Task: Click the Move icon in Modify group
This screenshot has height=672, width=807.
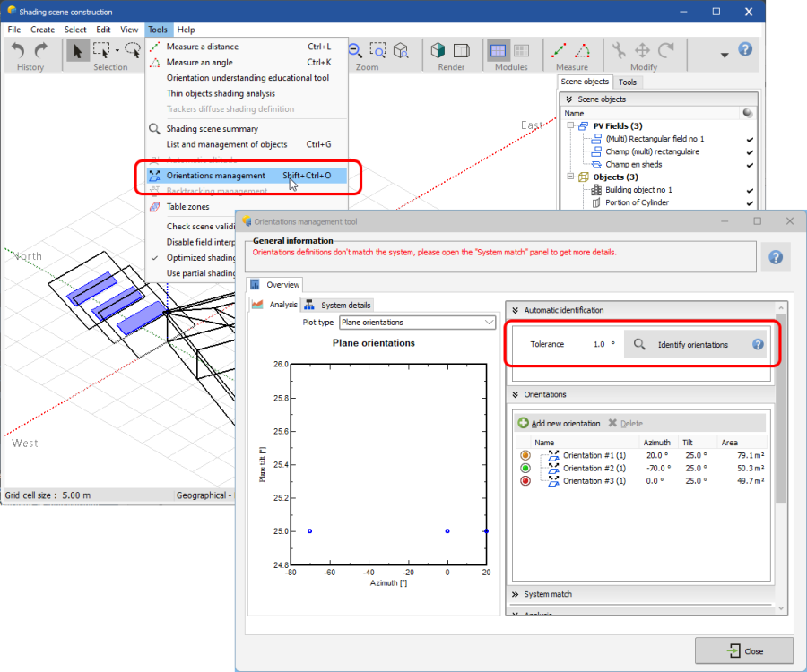Action: (x=642, y=51)
